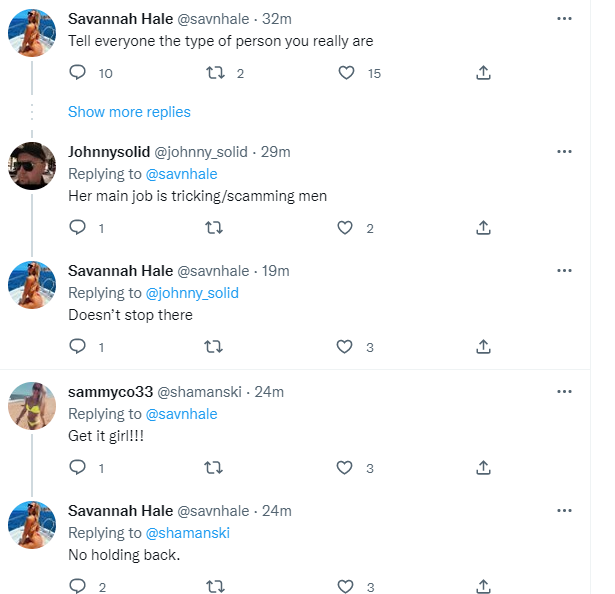Open the @shamanski mention link
Image resolution: width=615 pixels, height=594 pixels.
click(x=188, y=533)
